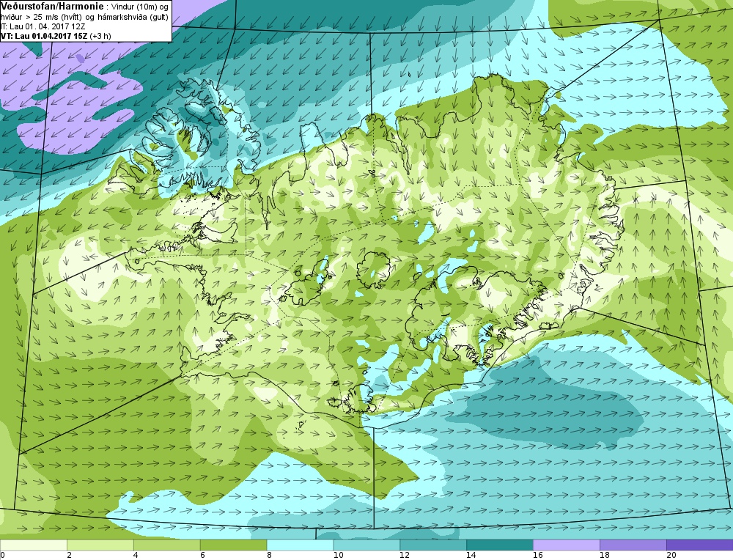Click the legend scale label '16'

click(538, 555)
